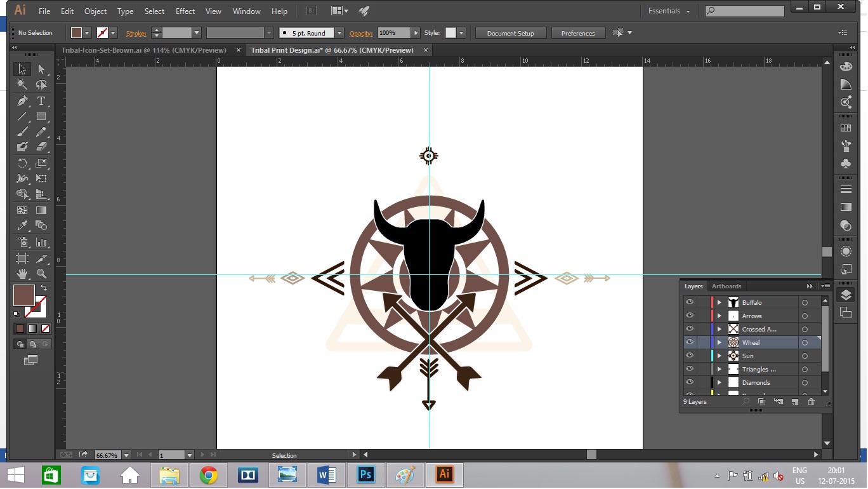
Task: Select the Perspective Grid tool
Action: click(x=41, y=194)
